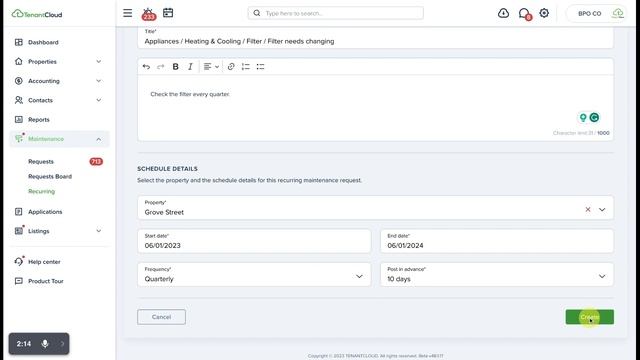
Task: Insert a link with the link icon
Action: pos(231,67)
